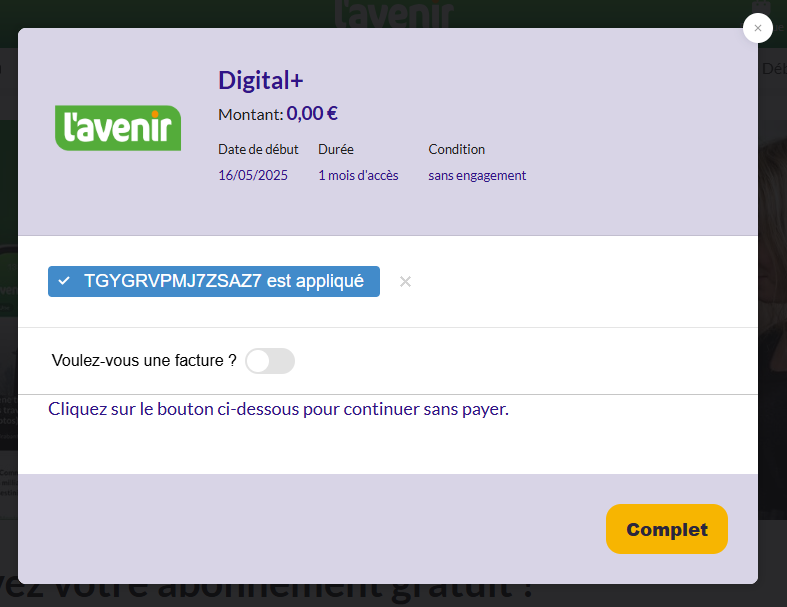This screenshot has height=607, width=787.
Task: Click the 'Durée' label
Action: pyautogui.click(x=336, y=150)
